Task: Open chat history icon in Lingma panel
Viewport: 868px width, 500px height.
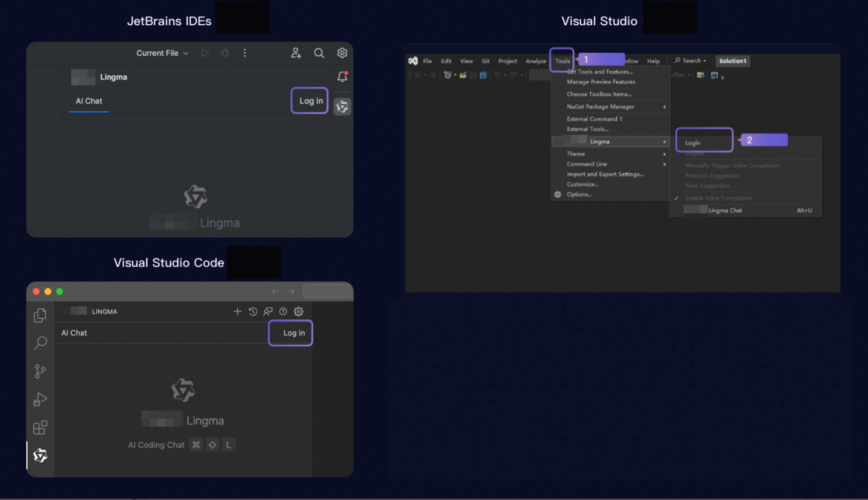Action: (x=253, y=311)
